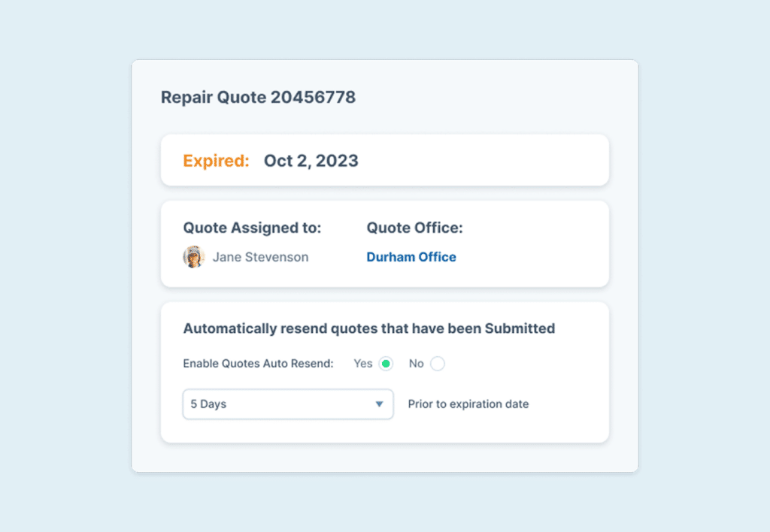Click the word "Submitted" in the resend heading
Viewport: 770px width, 532px height.
[520, 328]
